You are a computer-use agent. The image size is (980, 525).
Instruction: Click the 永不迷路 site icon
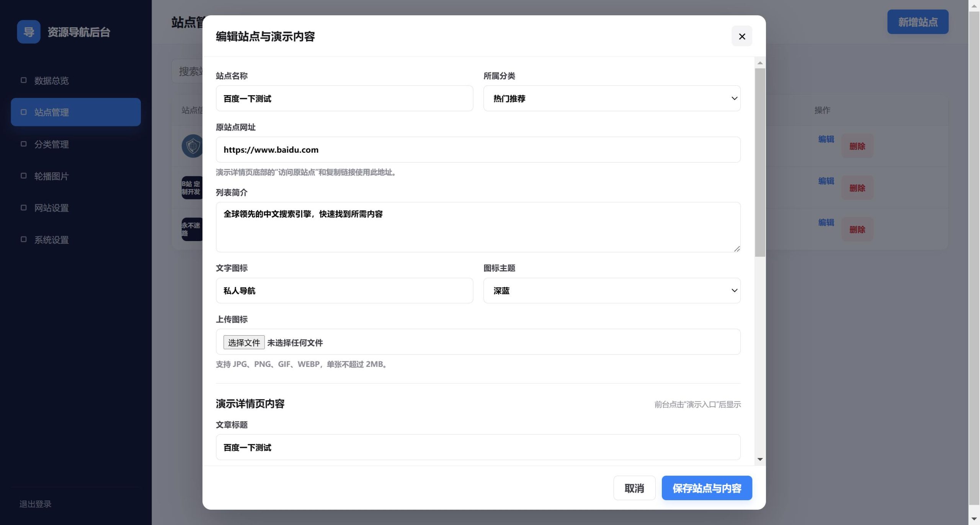pyautogui.click(x=192, y=229)
